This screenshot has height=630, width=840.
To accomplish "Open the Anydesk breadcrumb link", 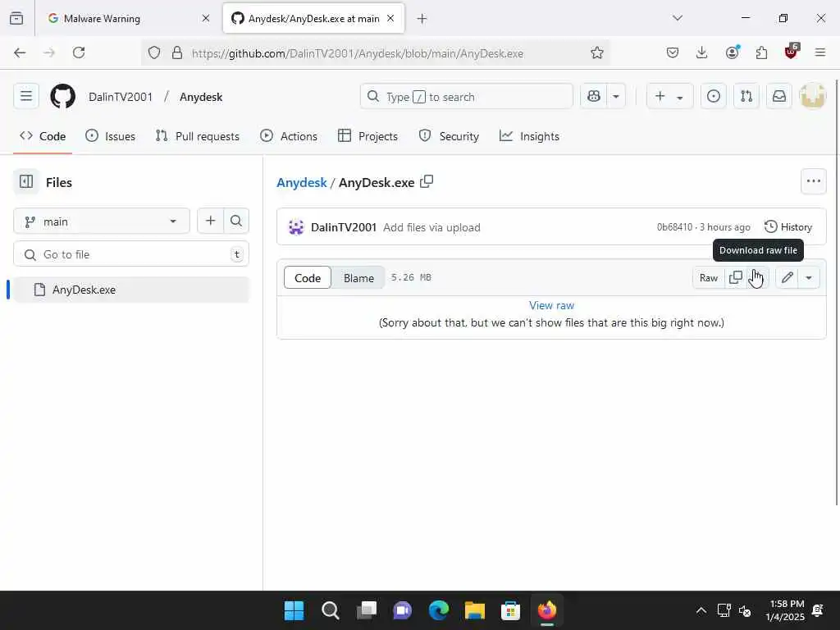I will pyautogui.click(x=302, y=182).
